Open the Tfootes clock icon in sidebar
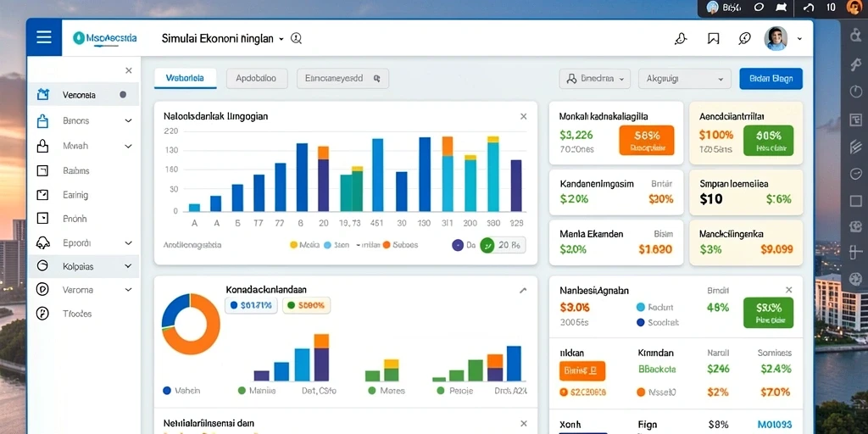Viewport: 868px width, 434px height. [42, 314]
